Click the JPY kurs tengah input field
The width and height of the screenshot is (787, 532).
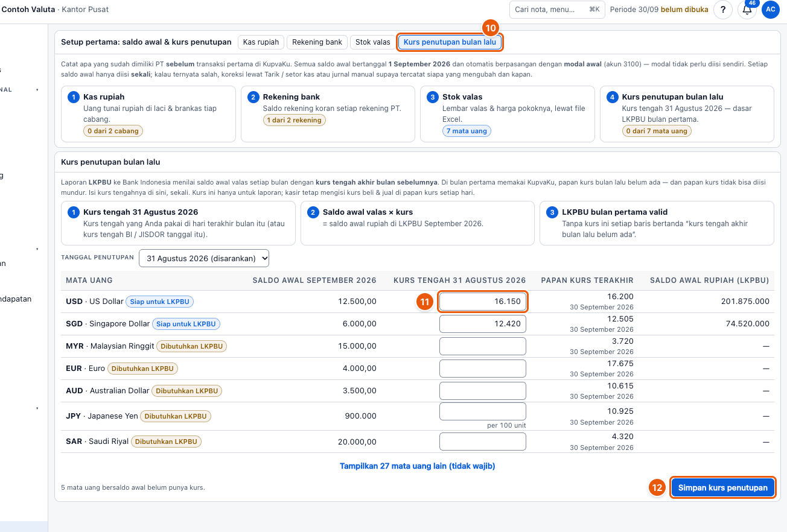[483, 411]
